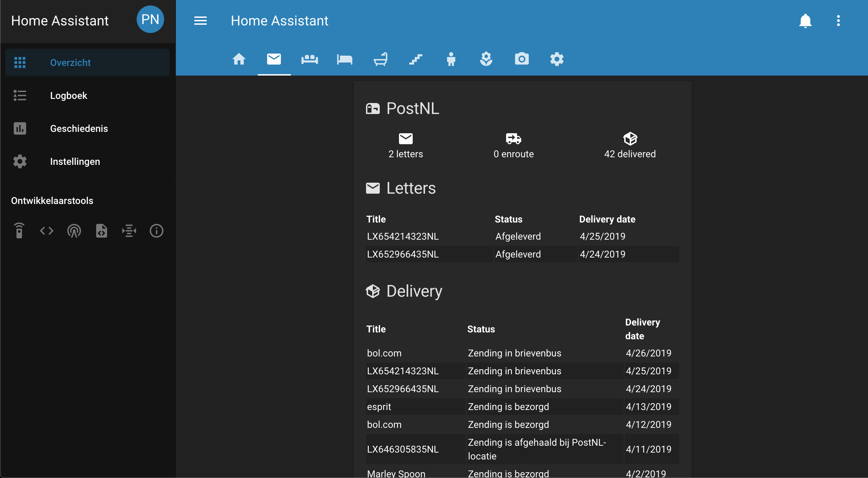Open the MQTT developer tool icon
This screenshot has width=868, height=478.
129,231
